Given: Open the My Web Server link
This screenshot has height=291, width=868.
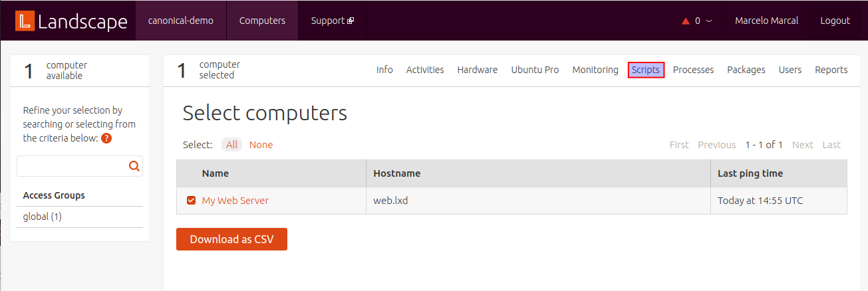Looking at the screenshot, I should point(235,201).
